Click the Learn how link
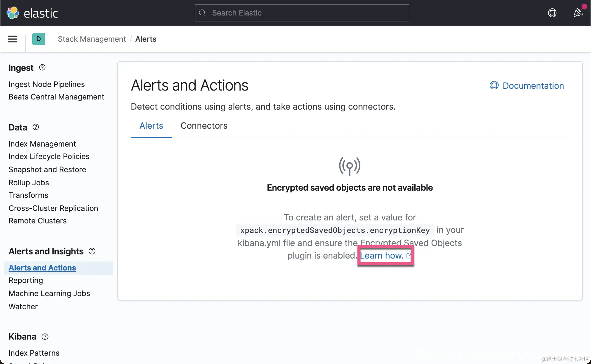The width and height of the screenshot is (591, 364). coord(382,256)
